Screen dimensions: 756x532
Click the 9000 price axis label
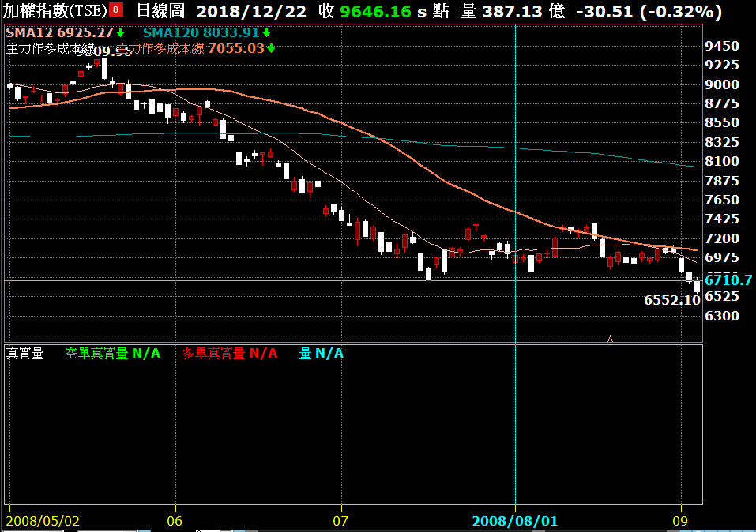click(x=722, y=84)
